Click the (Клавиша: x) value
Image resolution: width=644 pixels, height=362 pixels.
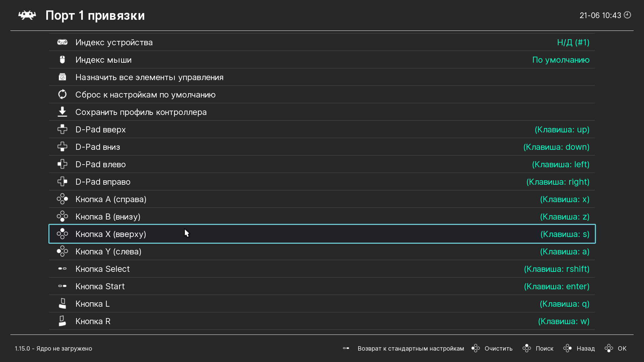coord(565,199)
